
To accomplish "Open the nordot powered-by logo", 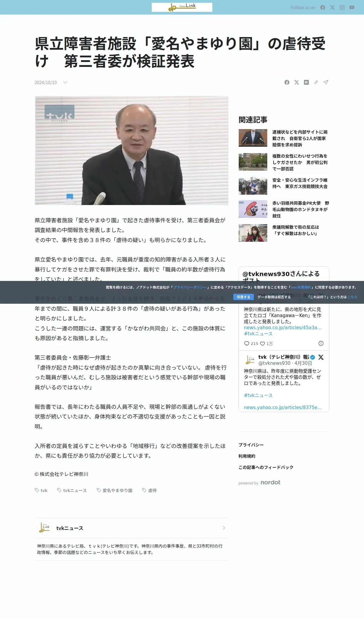I will (271, 482).
